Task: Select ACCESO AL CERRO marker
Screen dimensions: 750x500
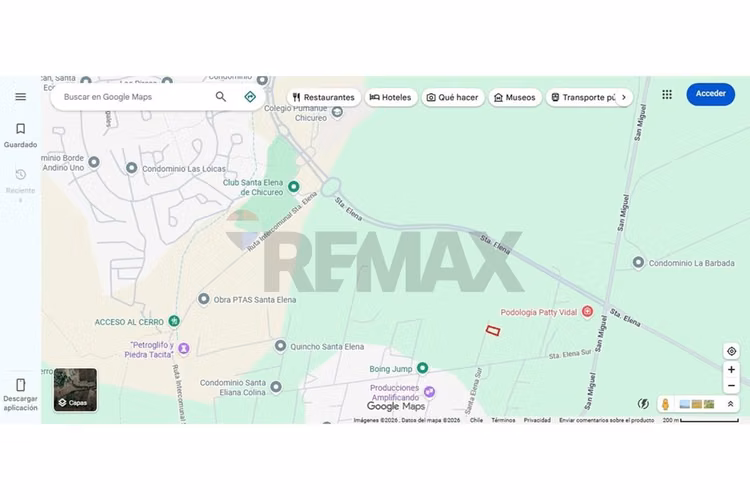Action: [174, 321]
